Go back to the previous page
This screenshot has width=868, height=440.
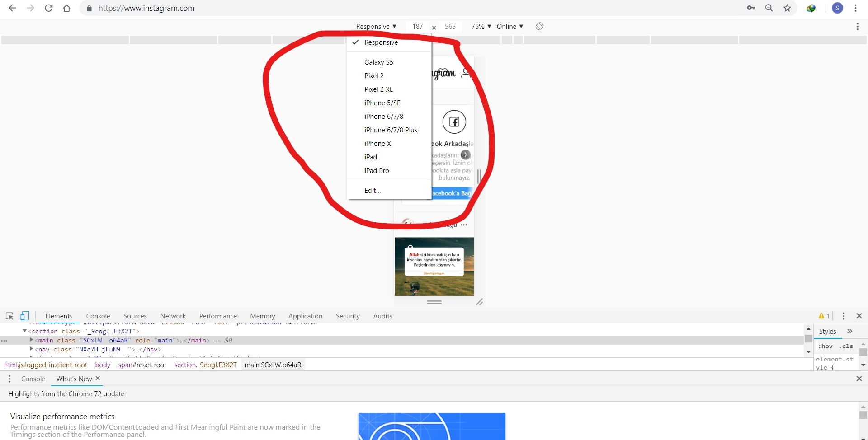pos(12,8)
